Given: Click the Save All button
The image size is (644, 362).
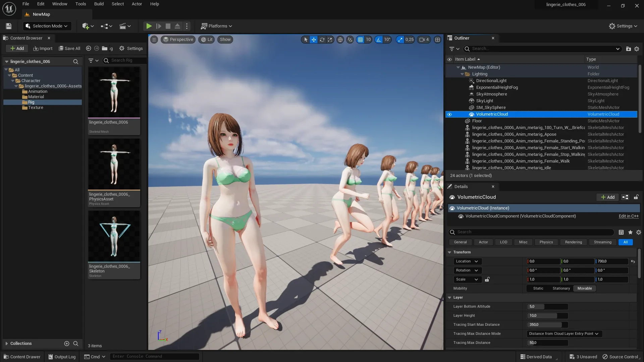Looking at the screenshot, I should tap(69, 48).
